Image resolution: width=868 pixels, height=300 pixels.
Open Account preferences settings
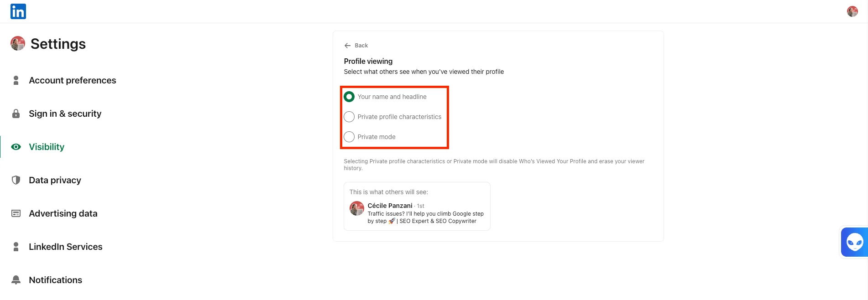coord(73,80)
